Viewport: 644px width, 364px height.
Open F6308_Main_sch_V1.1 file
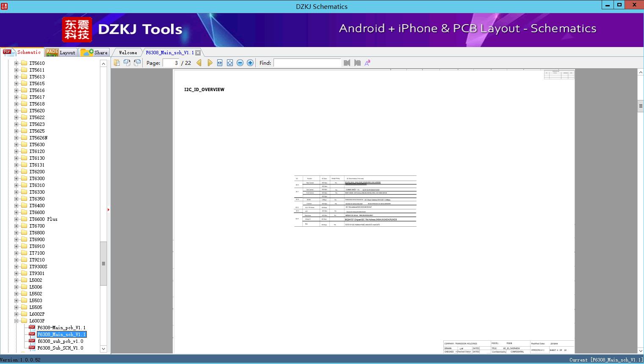click(x=61, y=334)
